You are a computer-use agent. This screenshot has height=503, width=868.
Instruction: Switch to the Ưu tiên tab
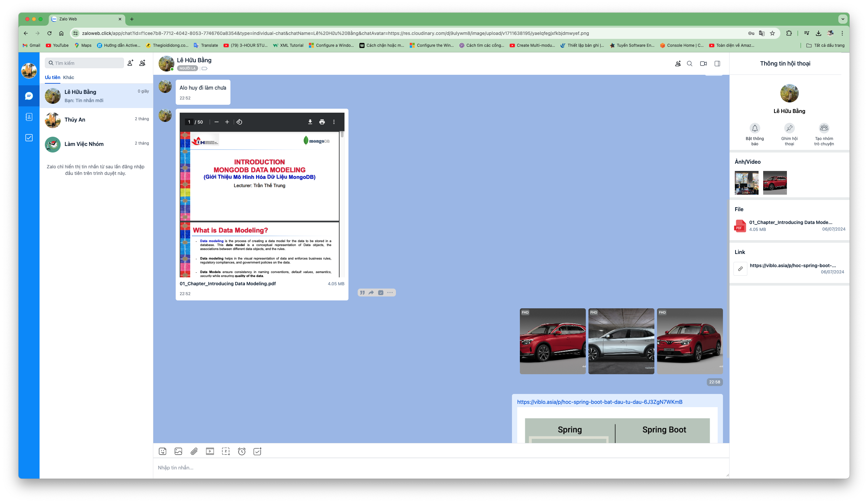coord(52,77)
